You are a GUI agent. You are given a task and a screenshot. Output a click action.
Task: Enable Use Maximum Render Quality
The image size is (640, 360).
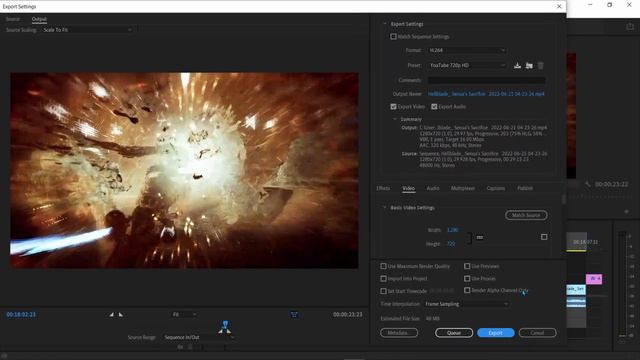383,266
